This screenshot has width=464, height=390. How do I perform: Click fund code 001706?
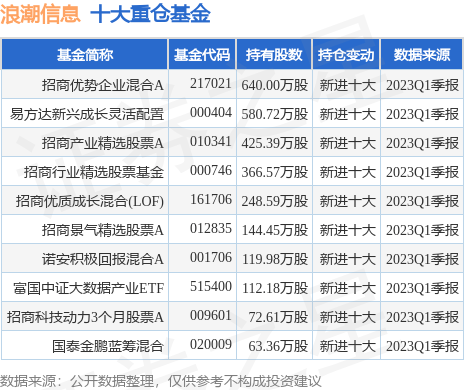(x=211, y=257)
